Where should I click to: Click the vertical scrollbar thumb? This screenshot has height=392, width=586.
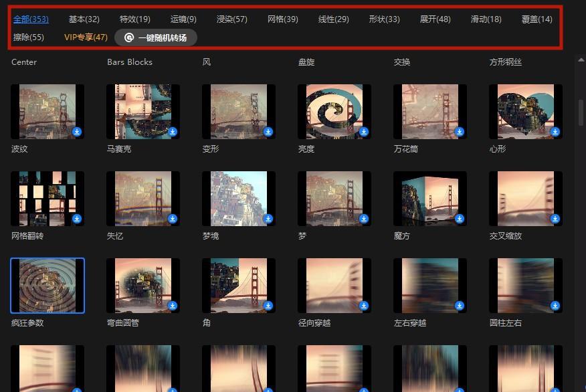click(x=581, y=112)
